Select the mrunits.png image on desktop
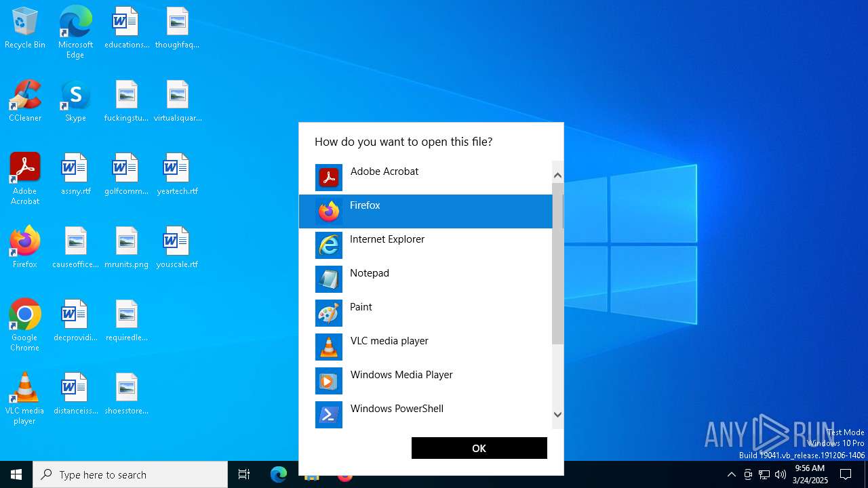Viewport: 868px width, 488px height. 127,248
